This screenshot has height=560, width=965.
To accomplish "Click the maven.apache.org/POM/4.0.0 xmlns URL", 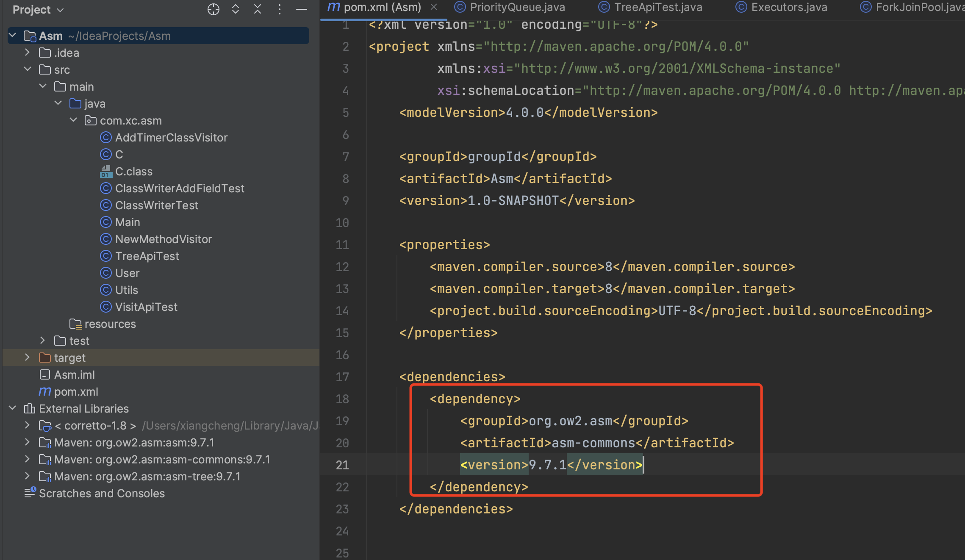I will (x=616, y=47).
